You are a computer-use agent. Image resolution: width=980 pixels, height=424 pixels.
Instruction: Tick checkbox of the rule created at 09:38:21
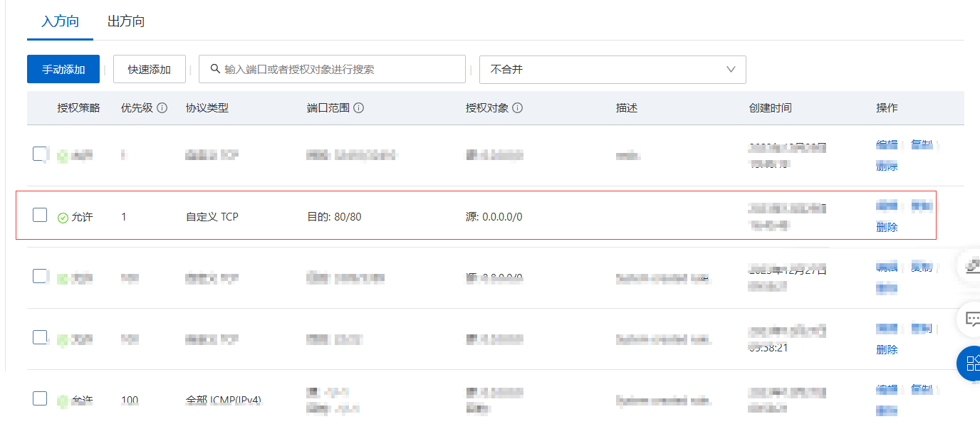click(40, 336)
